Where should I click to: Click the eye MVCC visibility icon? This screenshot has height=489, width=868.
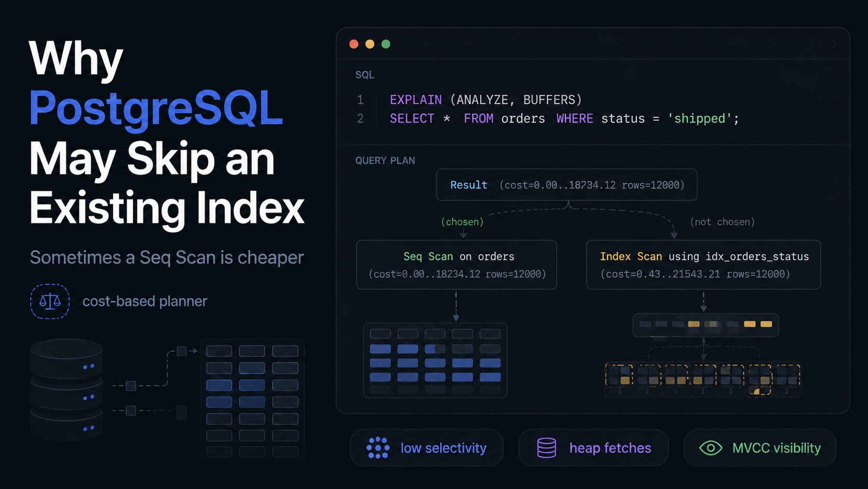click(x=711, y=448)
